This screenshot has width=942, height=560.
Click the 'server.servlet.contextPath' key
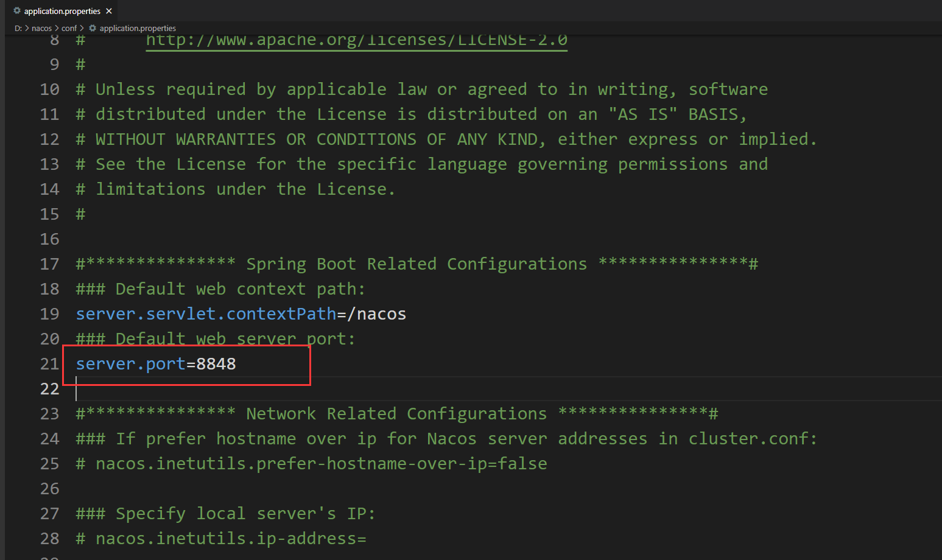[206, 314]
